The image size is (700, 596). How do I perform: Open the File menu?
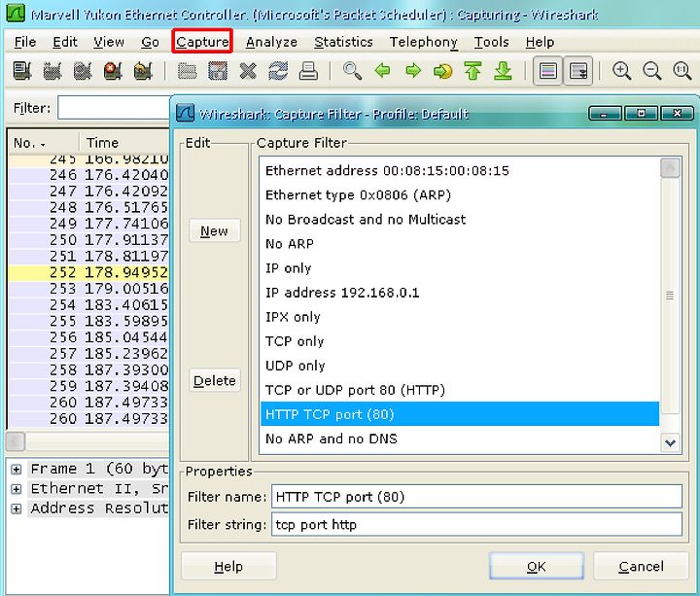25,42
